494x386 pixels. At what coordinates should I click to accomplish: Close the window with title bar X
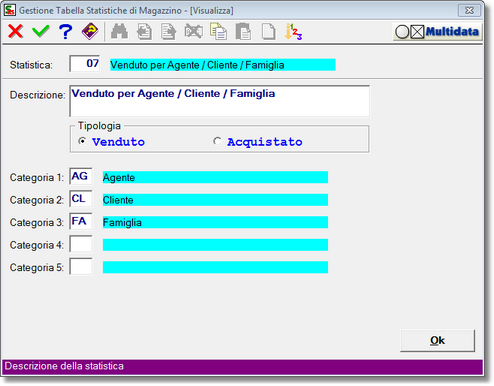(x=469, y=10)
